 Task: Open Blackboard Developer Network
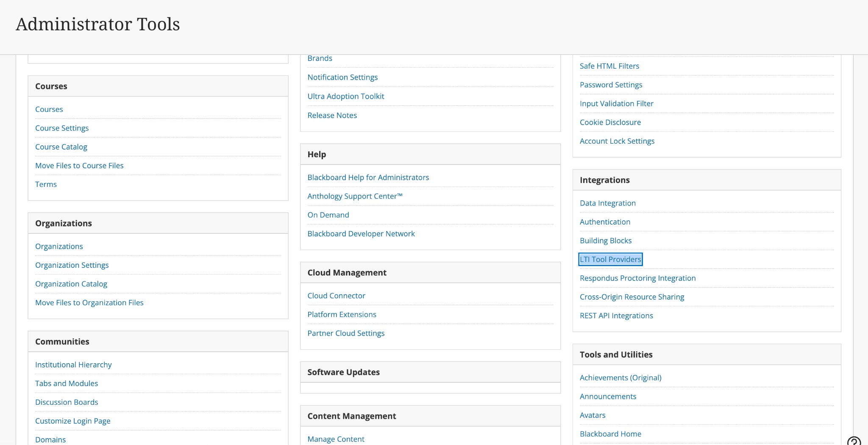(x=361, y=234)
